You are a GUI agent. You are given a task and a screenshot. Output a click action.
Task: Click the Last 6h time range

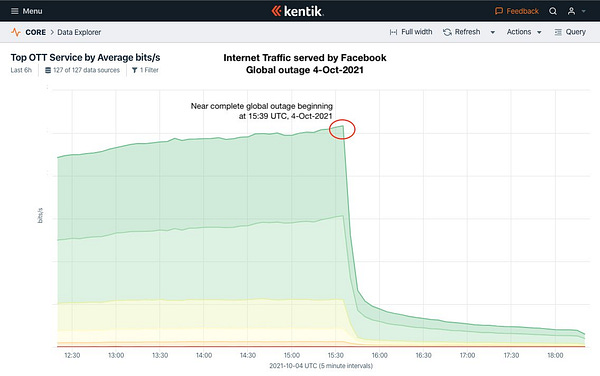[21, 70]
